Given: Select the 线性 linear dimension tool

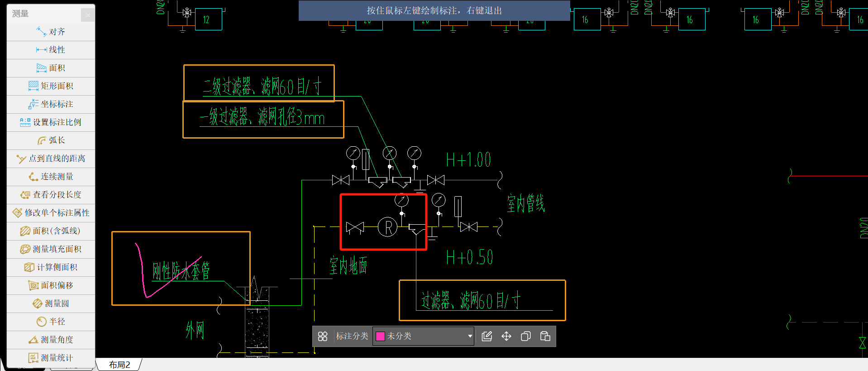Looking at the screenshot, I should [51, 50].
